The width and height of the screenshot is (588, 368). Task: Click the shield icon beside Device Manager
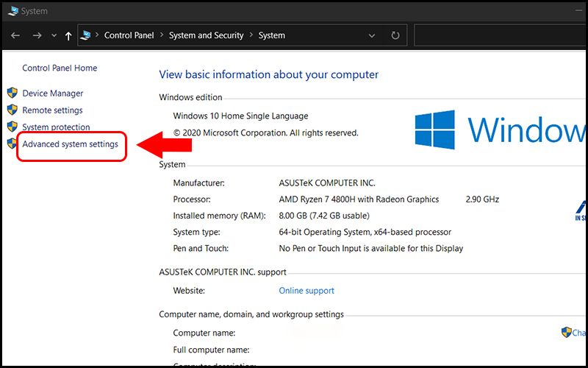[12, 93]
